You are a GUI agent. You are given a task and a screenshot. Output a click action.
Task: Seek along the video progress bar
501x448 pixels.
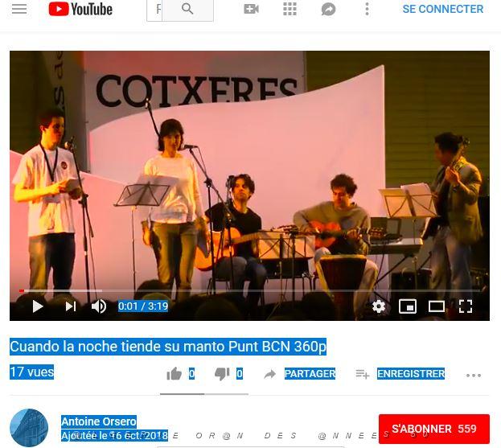pyautogui.click(x=249, y=290)
